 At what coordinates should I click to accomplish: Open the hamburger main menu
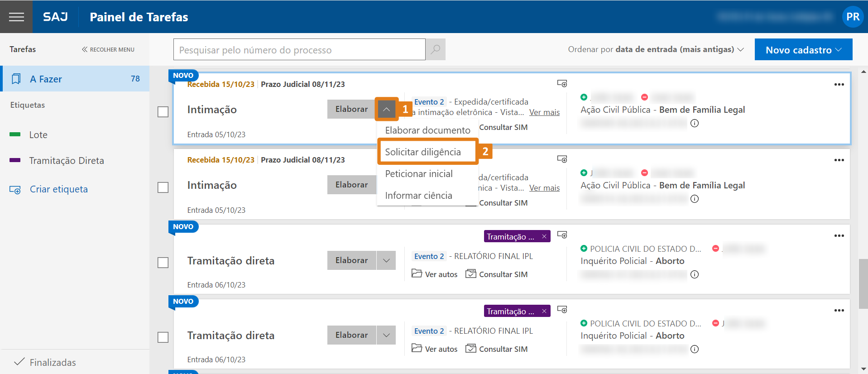coord(16,17)
